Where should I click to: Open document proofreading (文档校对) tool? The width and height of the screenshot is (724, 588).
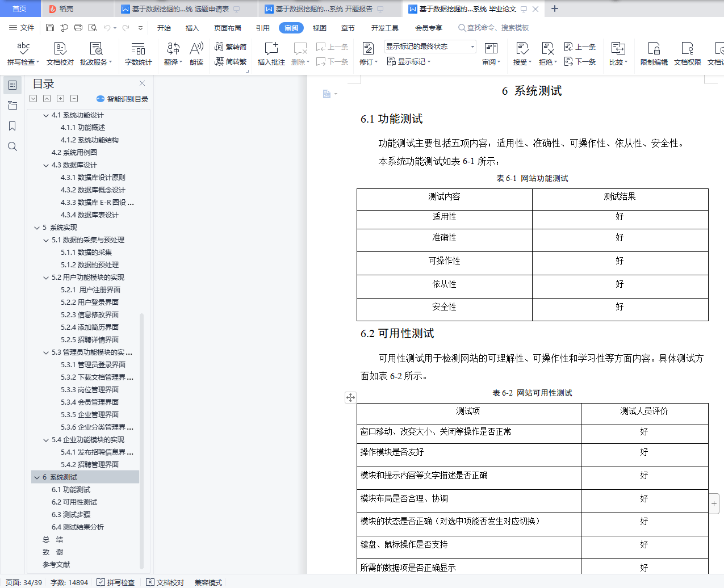point(60,54)
